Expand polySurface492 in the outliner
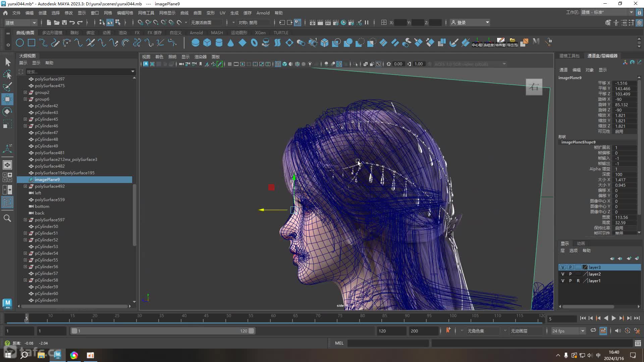644x362 pixels. 25,186
